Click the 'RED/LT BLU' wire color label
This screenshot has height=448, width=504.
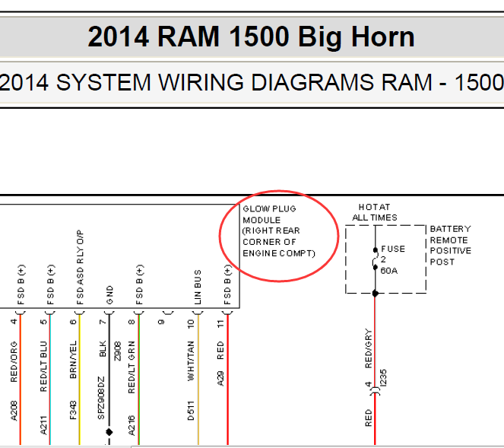pyautogui.click(x=43, y=367)
